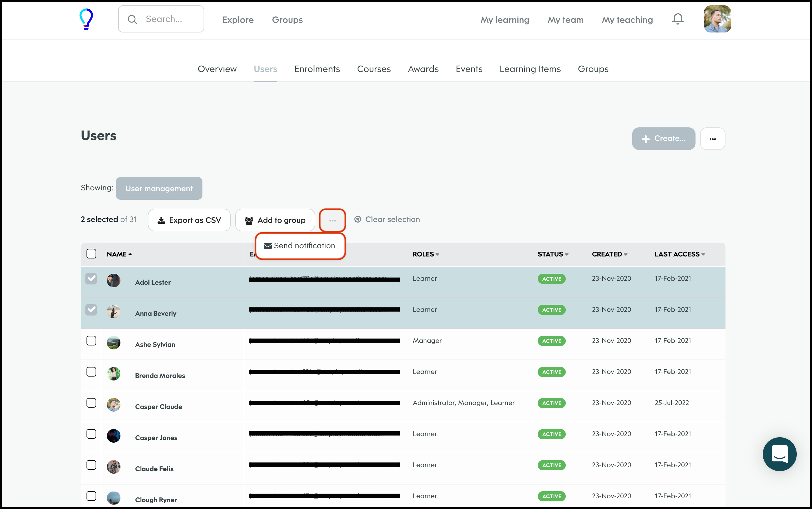Open the CREATED column sort
This screenshot has width=812, height=509.
(610, 254)
